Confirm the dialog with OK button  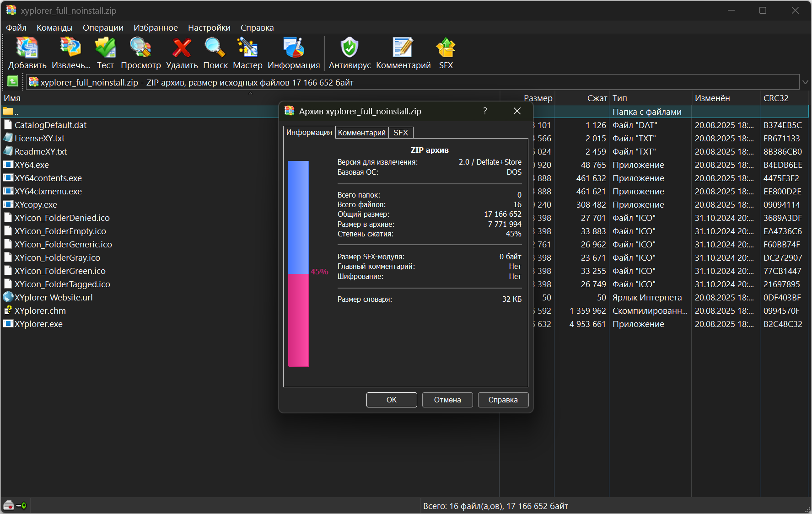click(392, 400)
